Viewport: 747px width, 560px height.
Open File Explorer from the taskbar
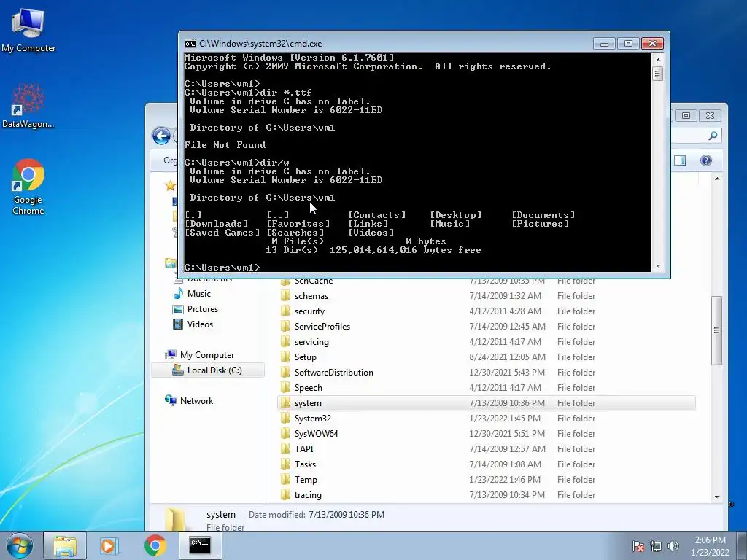tap(65, 545)
